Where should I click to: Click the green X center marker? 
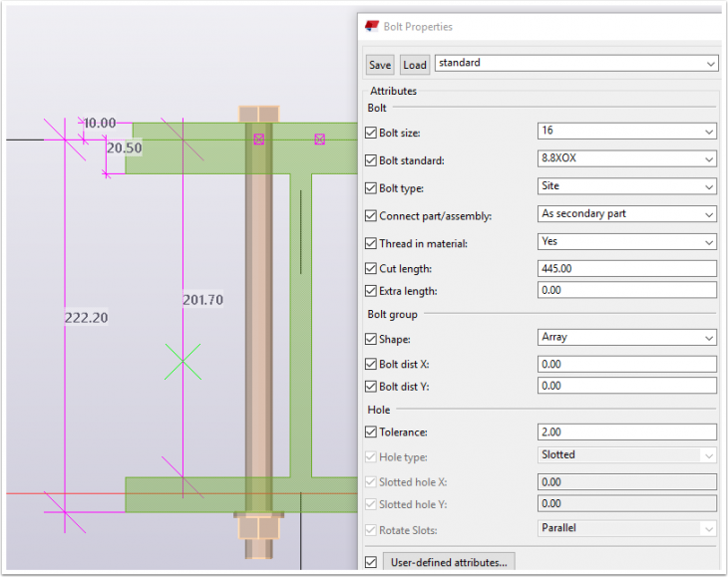[183, 362]
